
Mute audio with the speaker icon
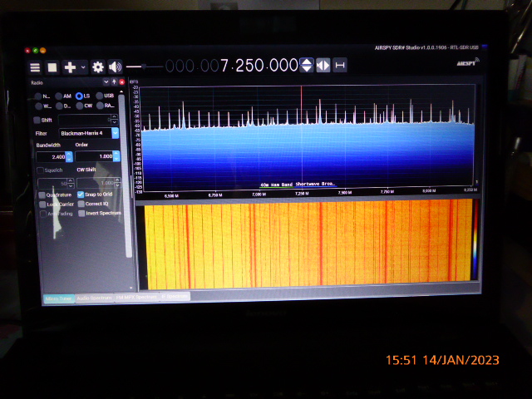point(115,67)
